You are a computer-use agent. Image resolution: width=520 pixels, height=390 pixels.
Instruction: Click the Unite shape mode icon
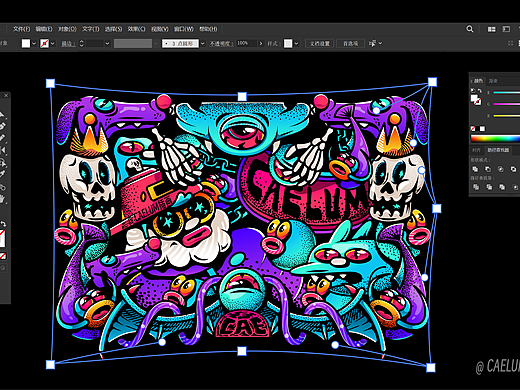(x=475, y=169)
